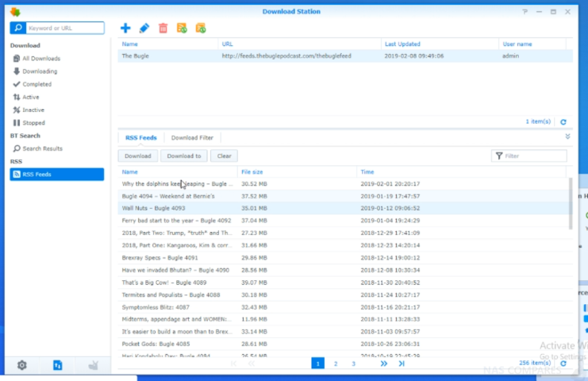
Task: Select 'Brexray Specs – Bugle 4091' episode
Action: tap(345, 258)
